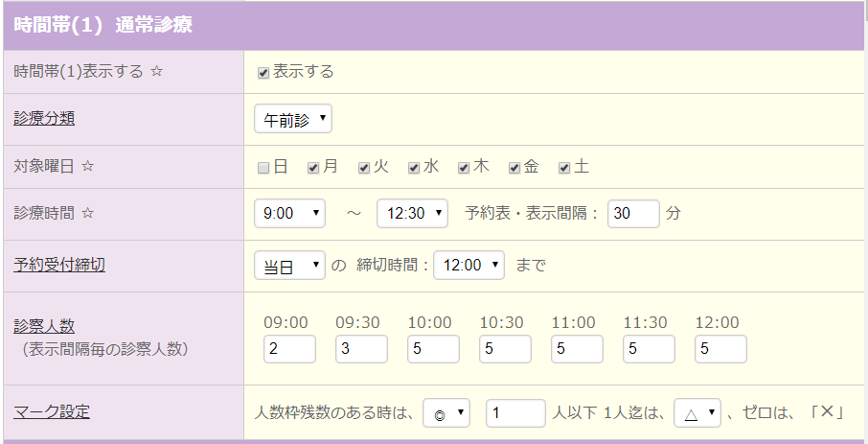Viewport: 868px width, 444px height.
Task: Open the 12:30 end time dropdown
Action: (412, 214)
